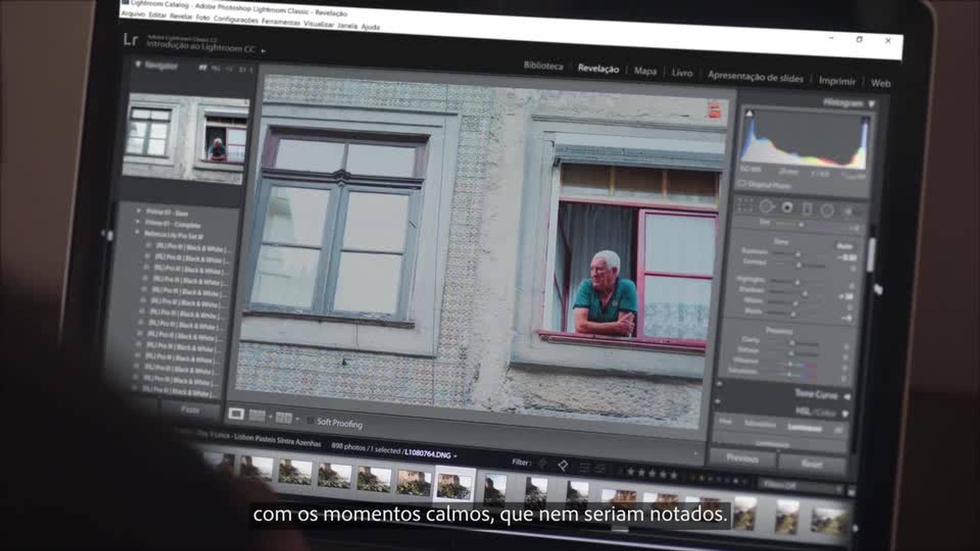Switch to the Biblioteca module

[543, 66]
